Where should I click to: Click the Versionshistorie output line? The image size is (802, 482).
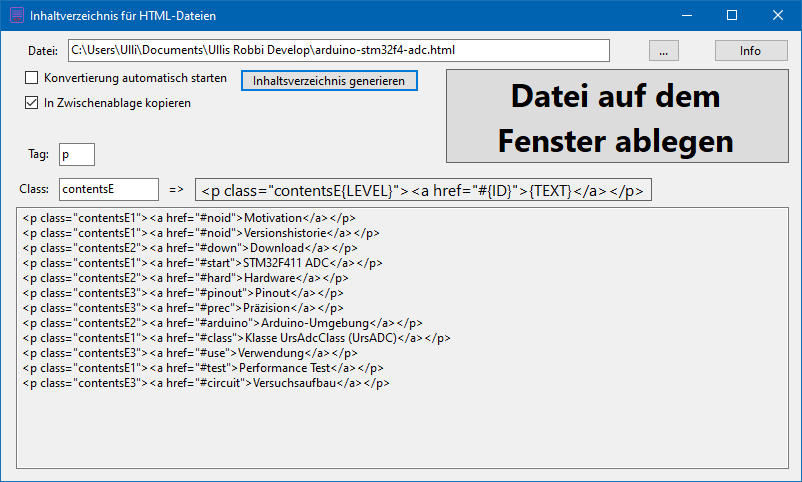[x=201, y=233]
